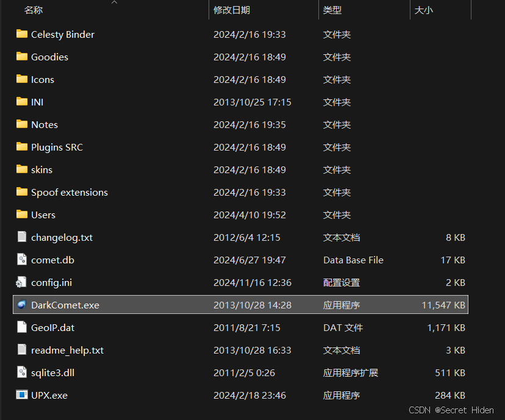Click the 284 KB size value
This screenshot has height=420, width=505.
pyautogui.click(x=450, y=395)
